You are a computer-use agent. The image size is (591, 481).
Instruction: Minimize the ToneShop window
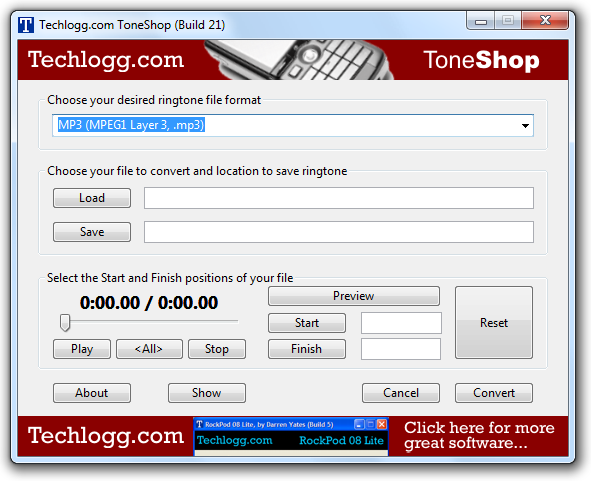(x=481, y=21)
